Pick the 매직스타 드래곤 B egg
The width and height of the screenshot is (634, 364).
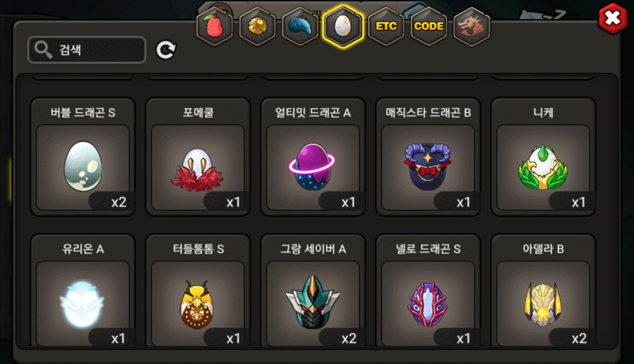(x=428, y=157)
